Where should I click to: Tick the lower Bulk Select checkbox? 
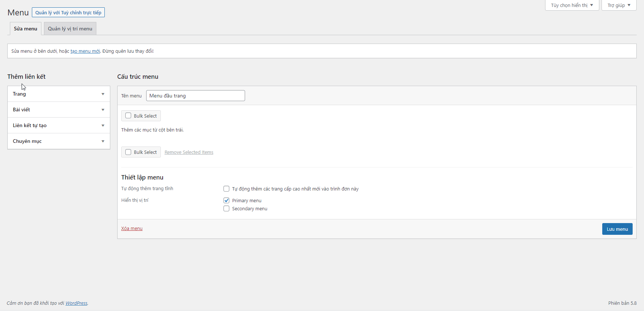pyautogui.click(x=128, y=152)
